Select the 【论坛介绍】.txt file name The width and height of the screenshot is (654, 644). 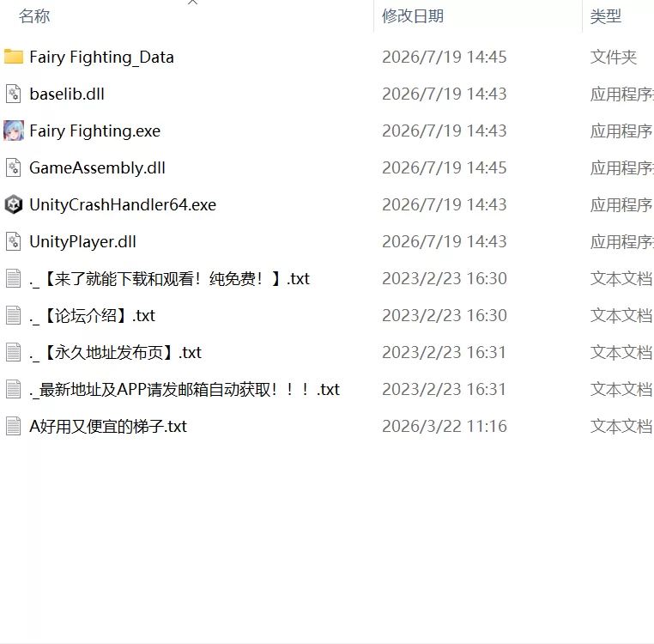(x=92, y=315)
